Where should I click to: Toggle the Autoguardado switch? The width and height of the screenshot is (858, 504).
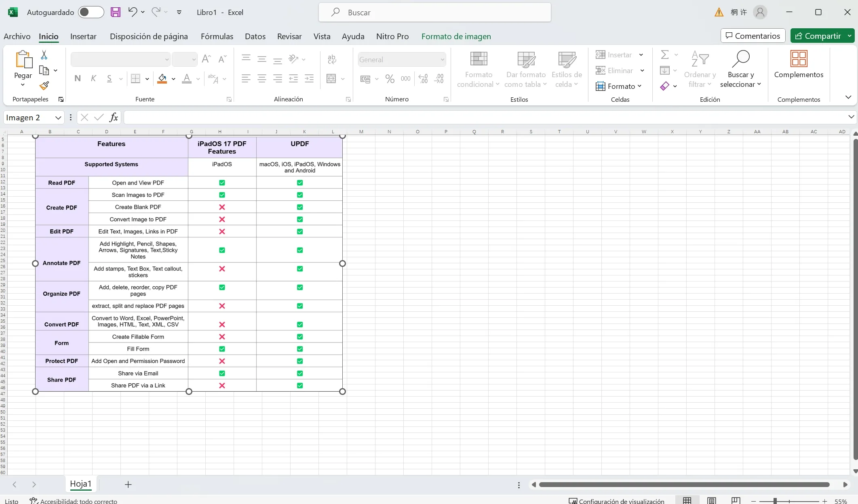pyautogui.click(x=91, y=12)
